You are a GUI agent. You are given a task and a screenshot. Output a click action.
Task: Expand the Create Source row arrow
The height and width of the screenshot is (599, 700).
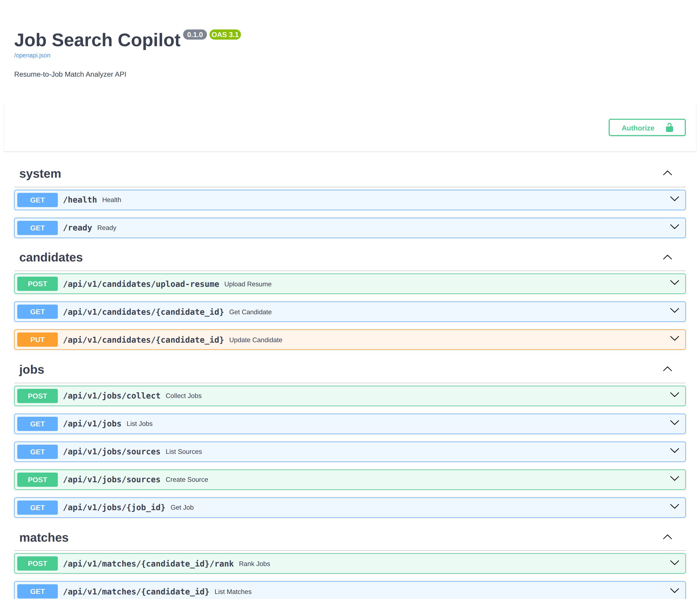[x=674, y=479]
